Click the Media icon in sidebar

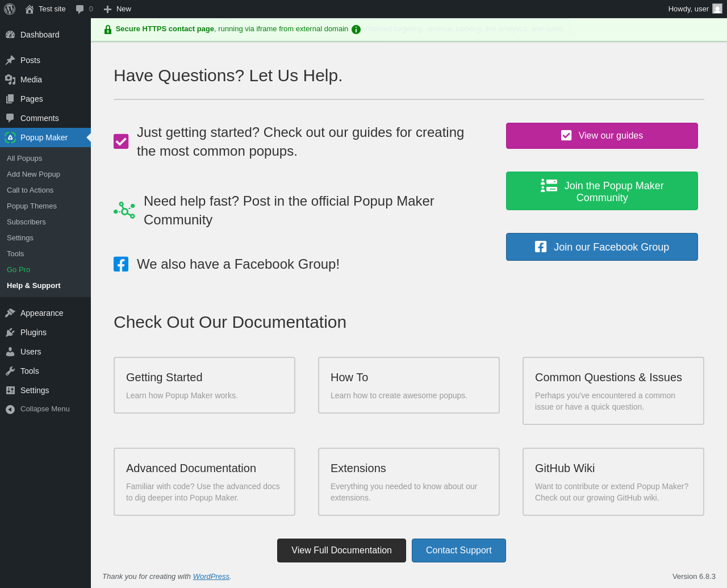(x=10, y=80)
